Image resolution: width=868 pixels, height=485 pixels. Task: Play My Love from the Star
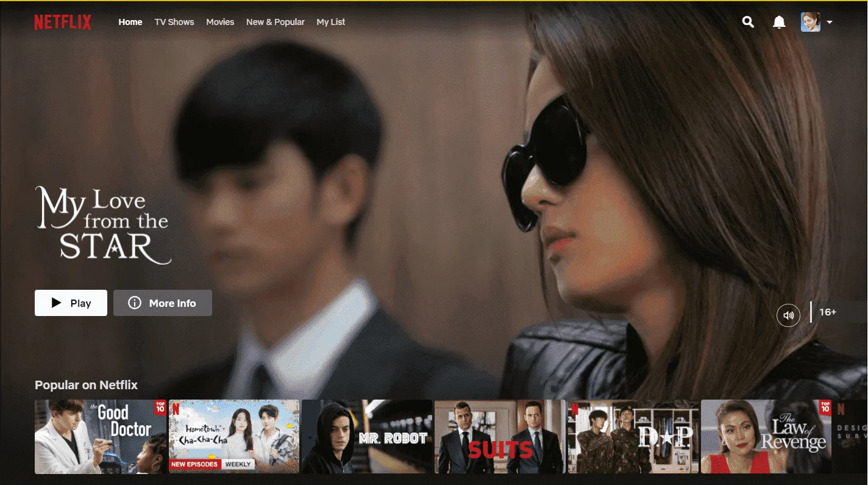[x=71, y=303]
